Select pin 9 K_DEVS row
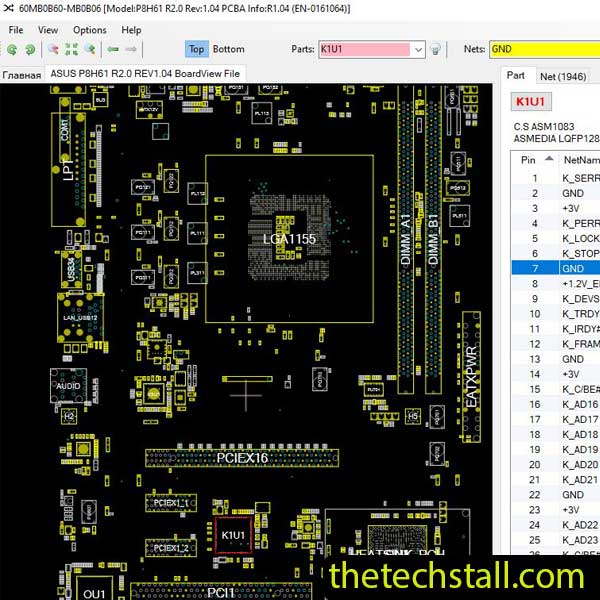600x600 pixels. pyautogui.click(x=556, y=298)
